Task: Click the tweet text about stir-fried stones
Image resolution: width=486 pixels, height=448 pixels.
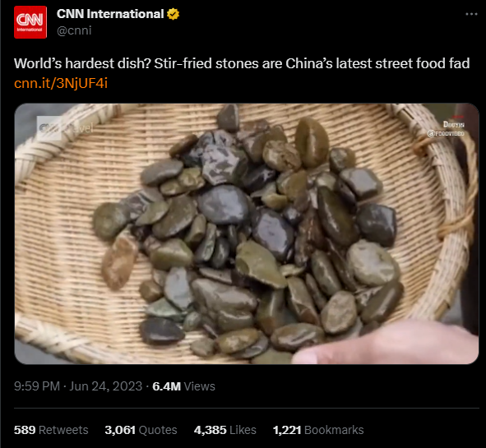Action: 242,63
